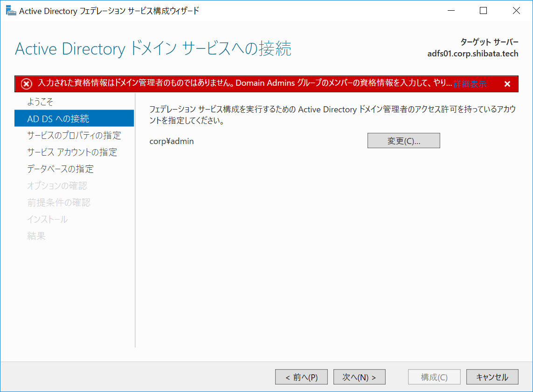
Task: Click the 結果 step
Action: (x=36, y=236)
